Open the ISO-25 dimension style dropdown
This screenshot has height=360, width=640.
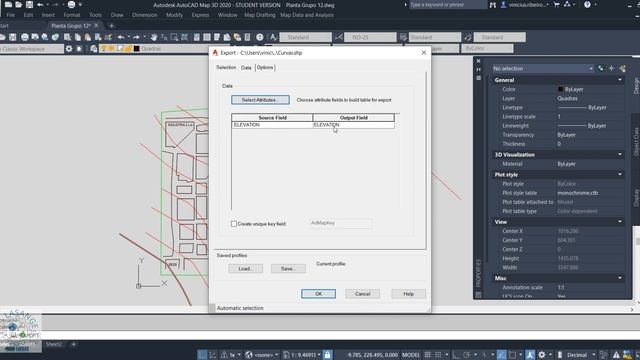tap(370, 37)
